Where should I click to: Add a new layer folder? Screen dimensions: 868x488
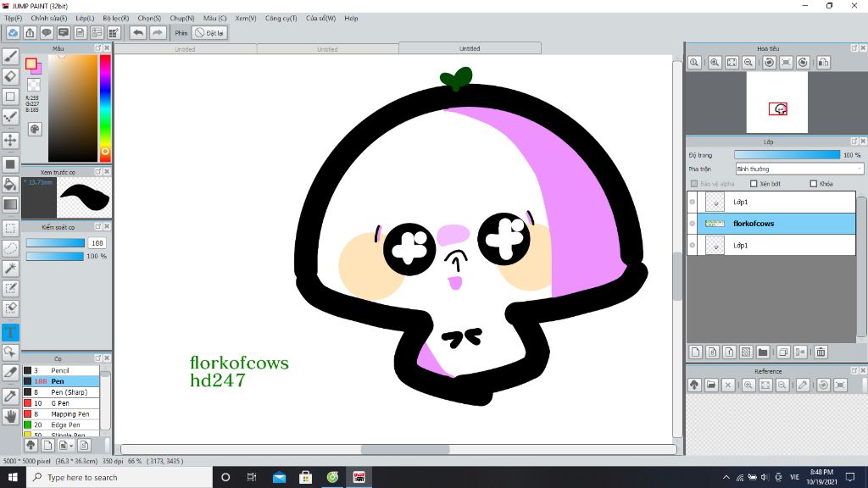pos(763,352)
